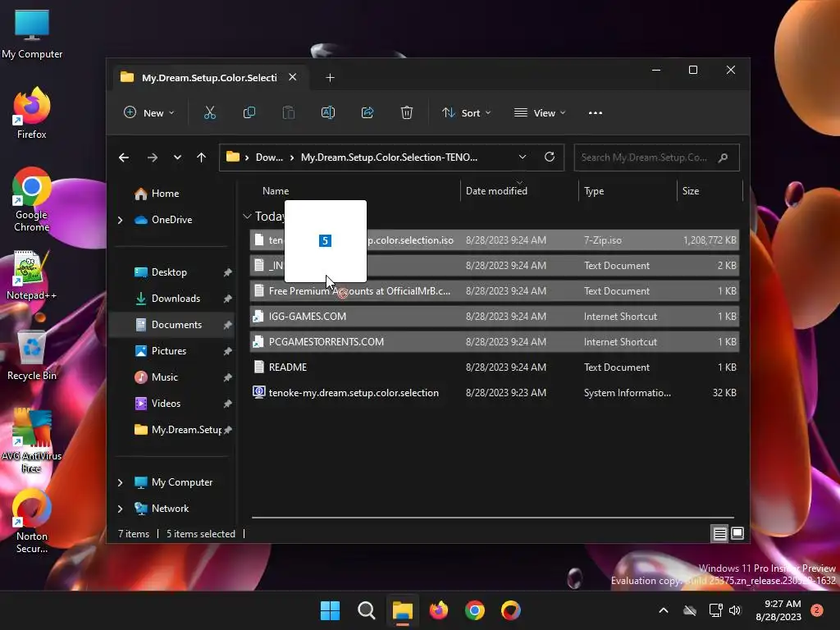The height and width of the screenshot is (630, 840).
Task: Open the volume speaker tray icon
Action: tap(735, 610)
